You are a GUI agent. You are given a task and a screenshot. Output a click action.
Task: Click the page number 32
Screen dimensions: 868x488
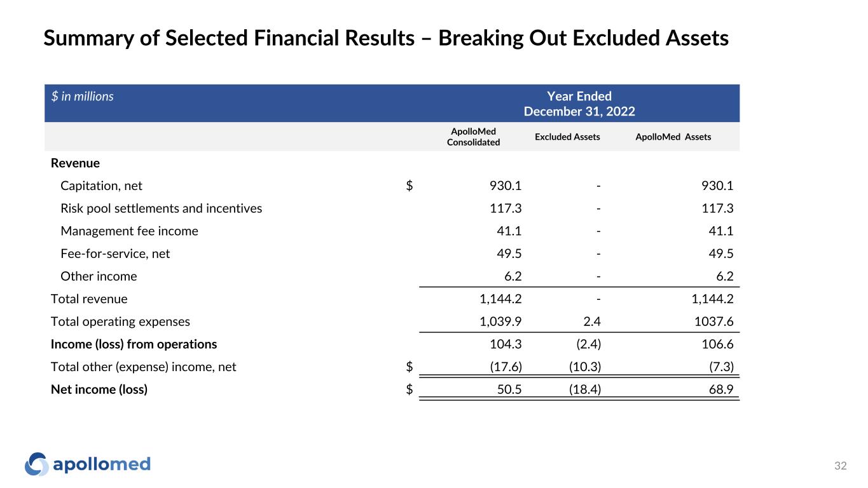click(840, 466)
